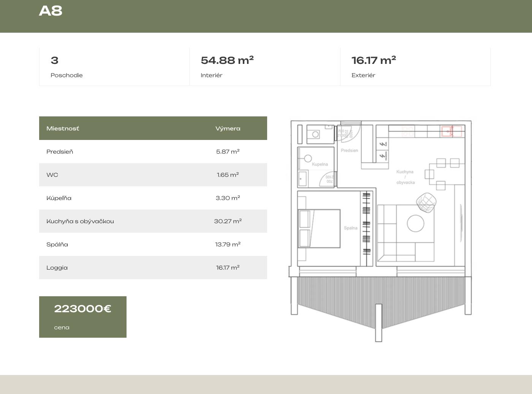Click the woven armchair symbol

pos(426,202)
